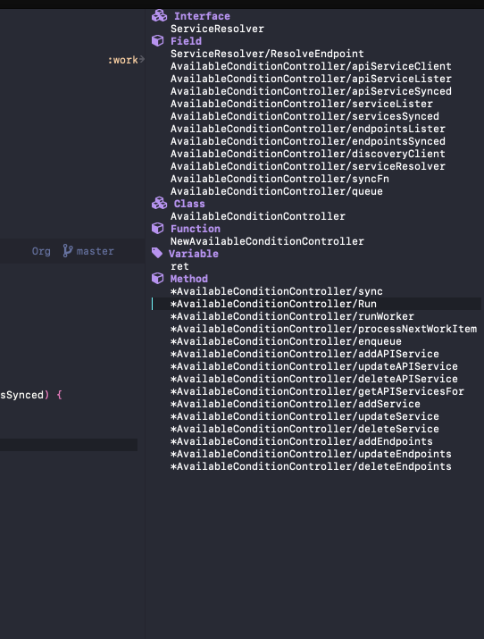The height and width of the screenshot is (639, 484).
Task: Jump to *AvailableConditionController/deleteEndpoints method
Action: pyautogui.click(x=311, y=467)
